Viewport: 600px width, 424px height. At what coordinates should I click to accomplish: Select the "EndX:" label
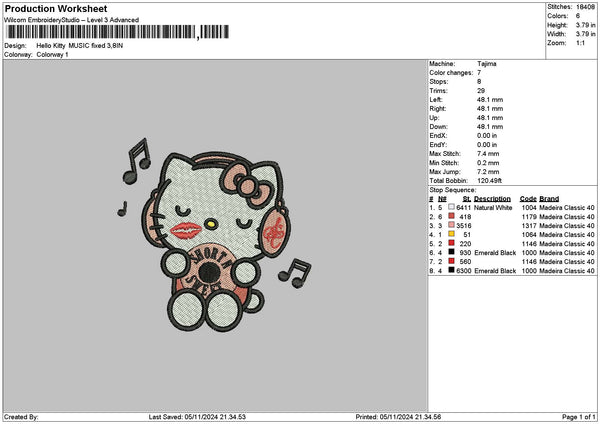438,136
